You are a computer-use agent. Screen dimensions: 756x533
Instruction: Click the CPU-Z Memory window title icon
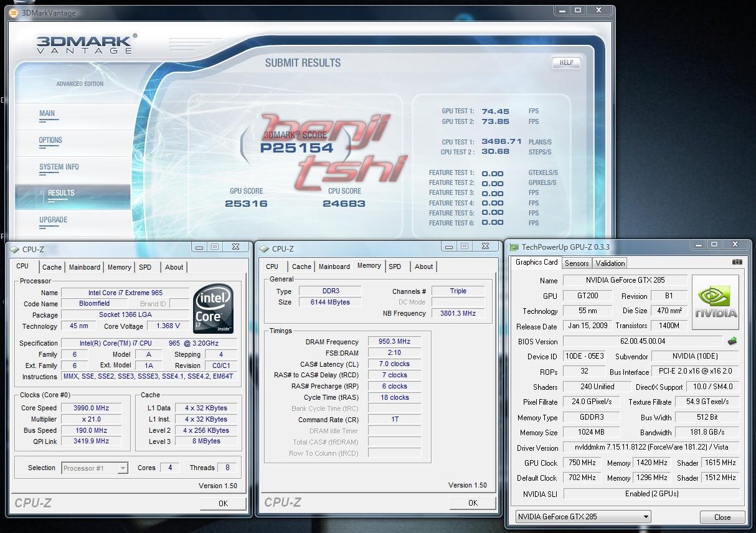265,248
